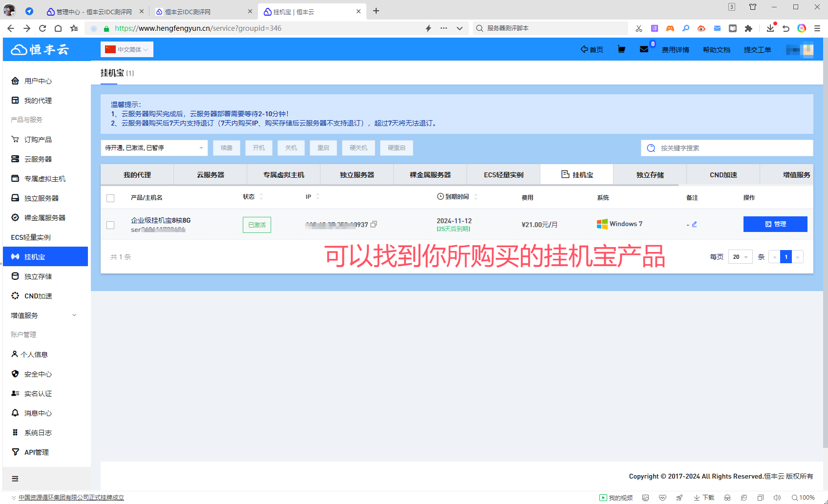Open 安全中心 in the sidebar
The width and height of the screenshot is (828, 504).
click(x=38, y=374)
